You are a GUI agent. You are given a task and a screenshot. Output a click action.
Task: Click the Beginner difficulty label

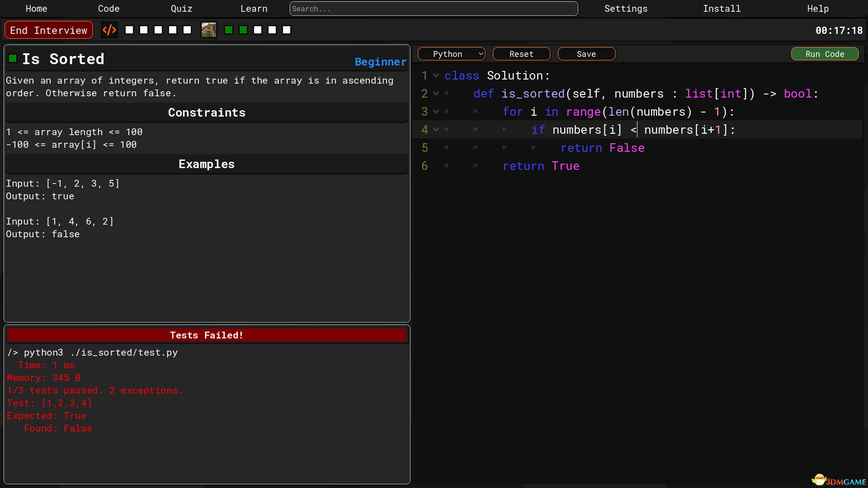point(380,62)
